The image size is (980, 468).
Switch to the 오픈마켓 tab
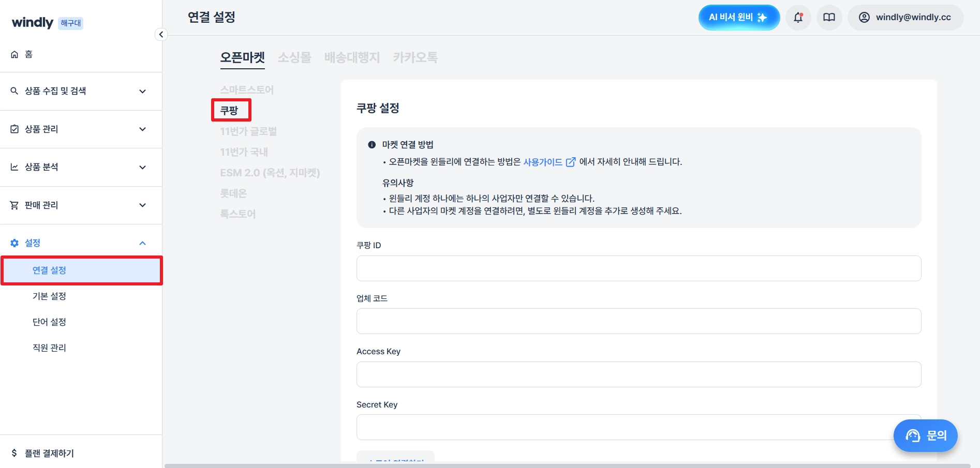point(243,57)
